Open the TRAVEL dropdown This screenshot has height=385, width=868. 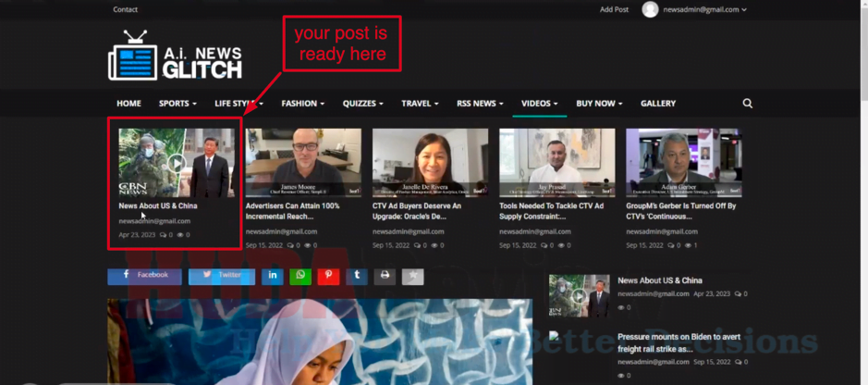click(421, 104)
